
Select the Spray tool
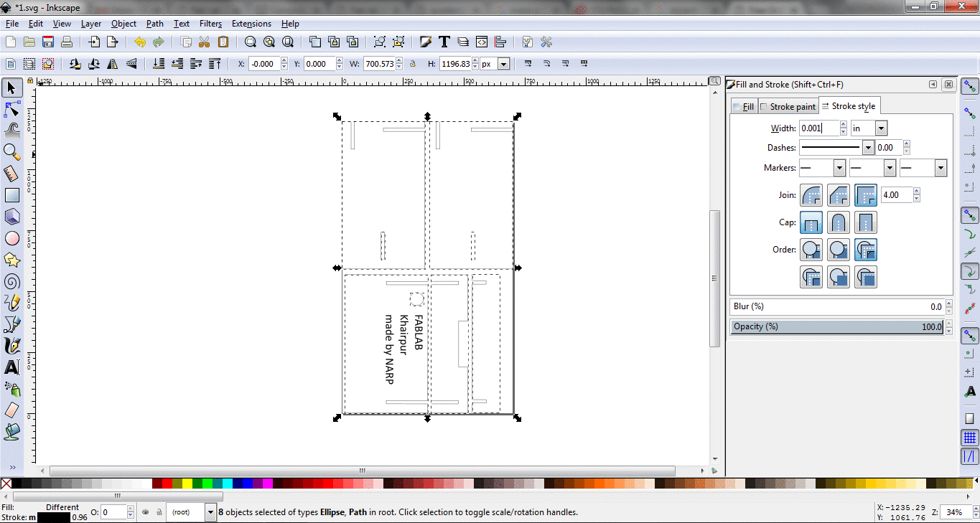pos(11,389)
